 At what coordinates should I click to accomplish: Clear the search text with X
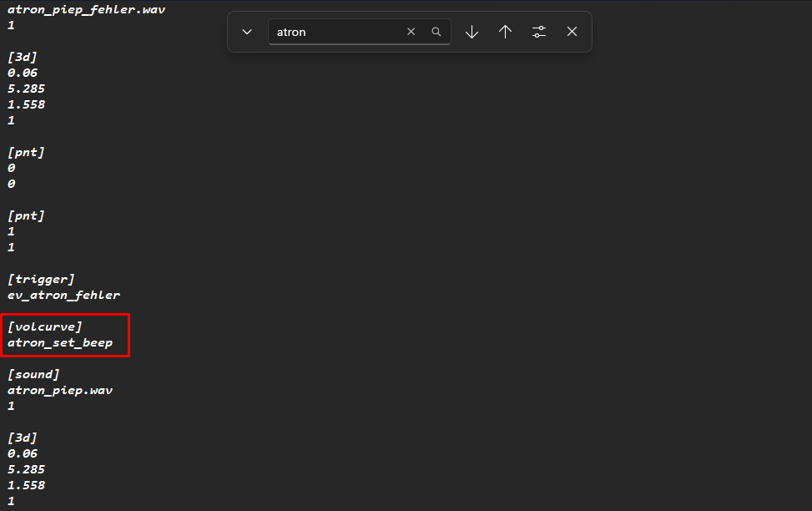click(x=411, y=32)
